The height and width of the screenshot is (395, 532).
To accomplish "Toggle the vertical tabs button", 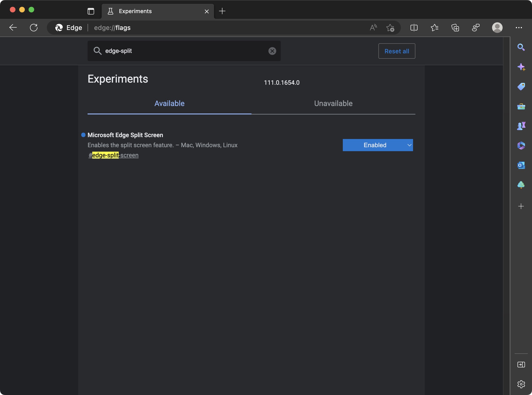I will pos(91,11).
